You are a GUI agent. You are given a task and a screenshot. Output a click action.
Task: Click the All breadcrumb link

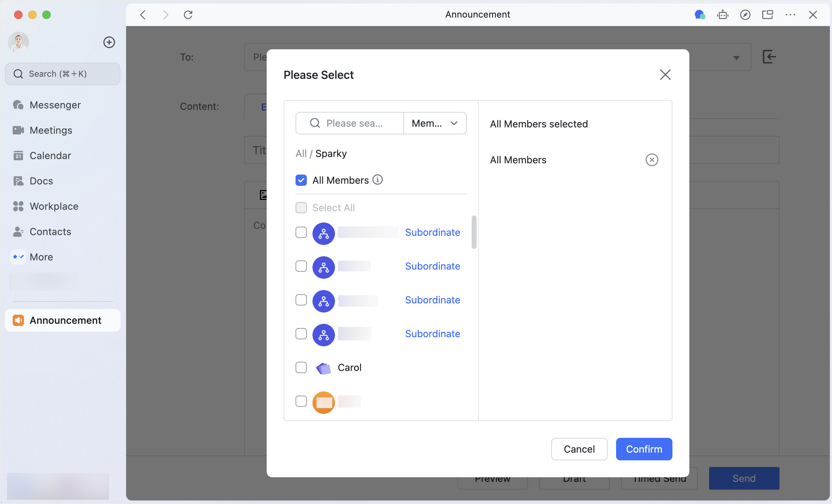click(301, 153)
